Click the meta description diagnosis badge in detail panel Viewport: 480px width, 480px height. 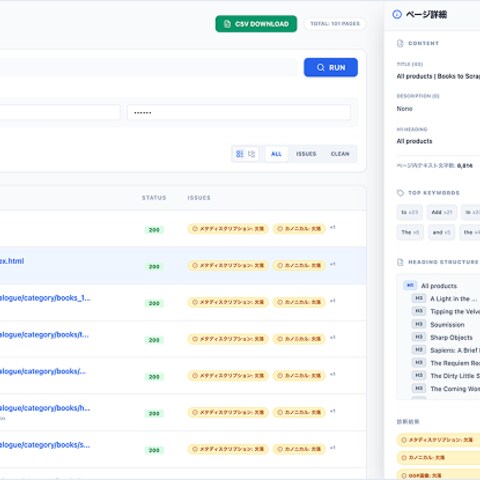coord(438,440)
